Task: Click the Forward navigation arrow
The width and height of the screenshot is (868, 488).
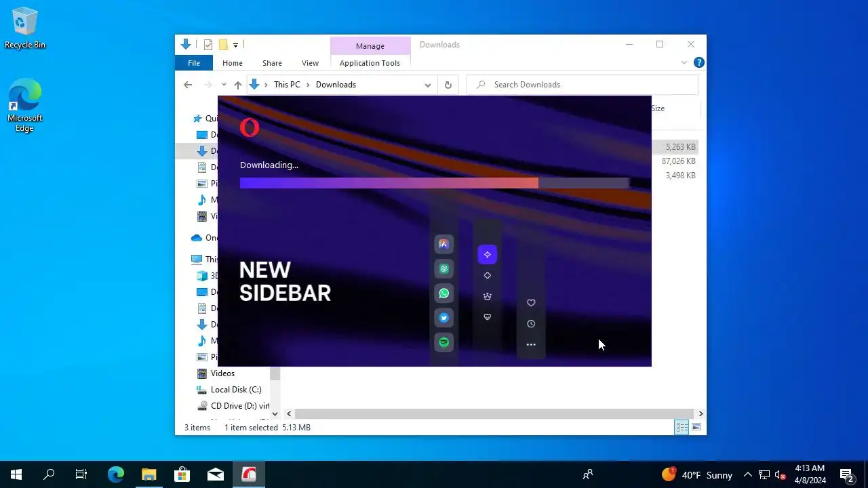Action: [208, 85]
